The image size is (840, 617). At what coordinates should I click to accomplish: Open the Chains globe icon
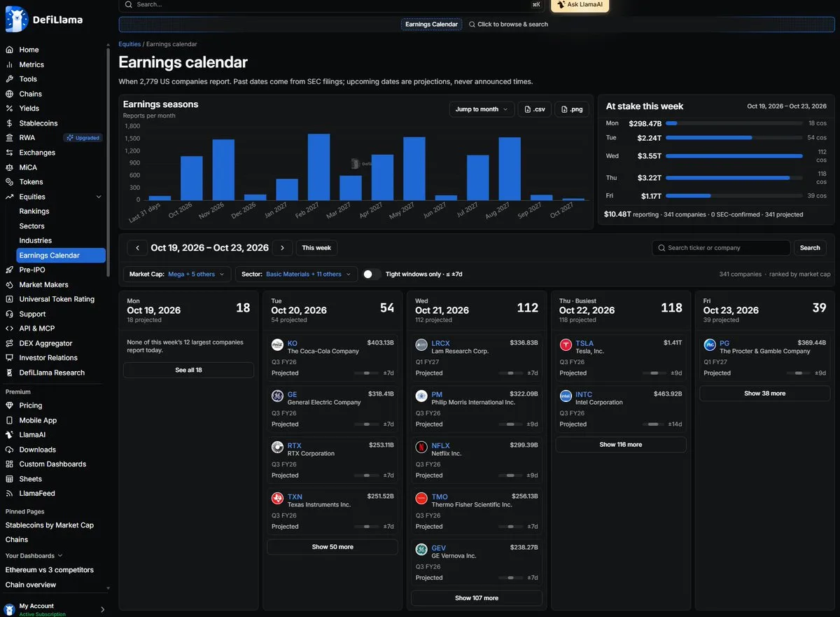pos(10,94)
